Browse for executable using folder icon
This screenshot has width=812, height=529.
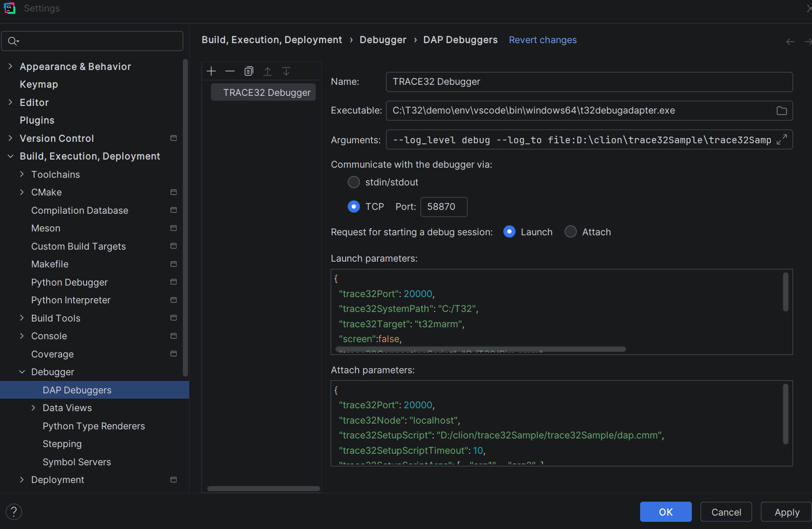click(x=781, y=111)
